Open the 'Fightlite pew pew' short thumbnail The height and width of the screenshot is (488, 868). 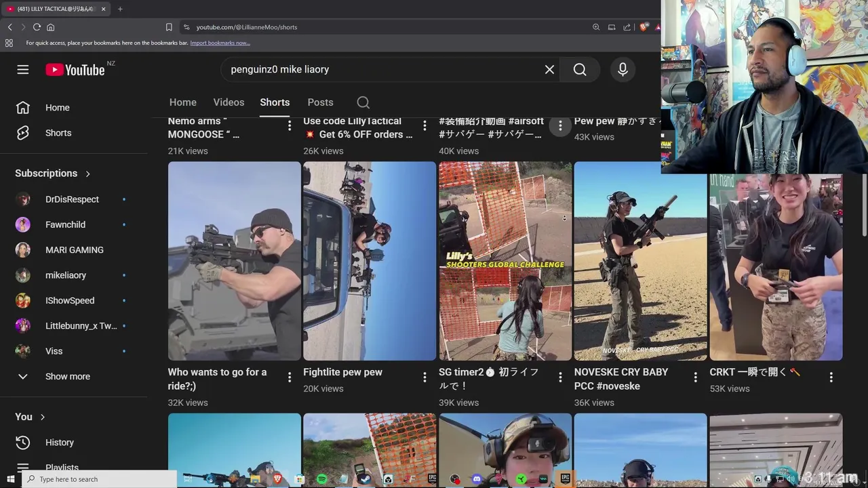[x=370, y=261]
